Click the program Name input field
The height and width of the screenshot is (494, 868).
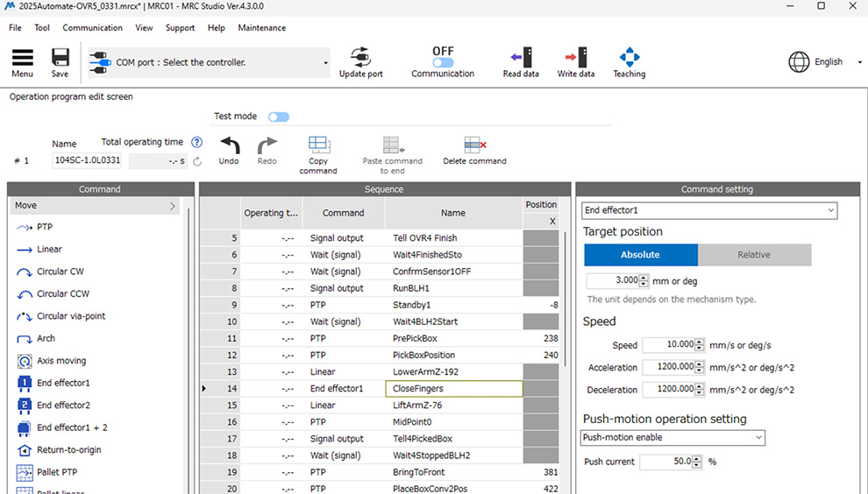point(87,161)
